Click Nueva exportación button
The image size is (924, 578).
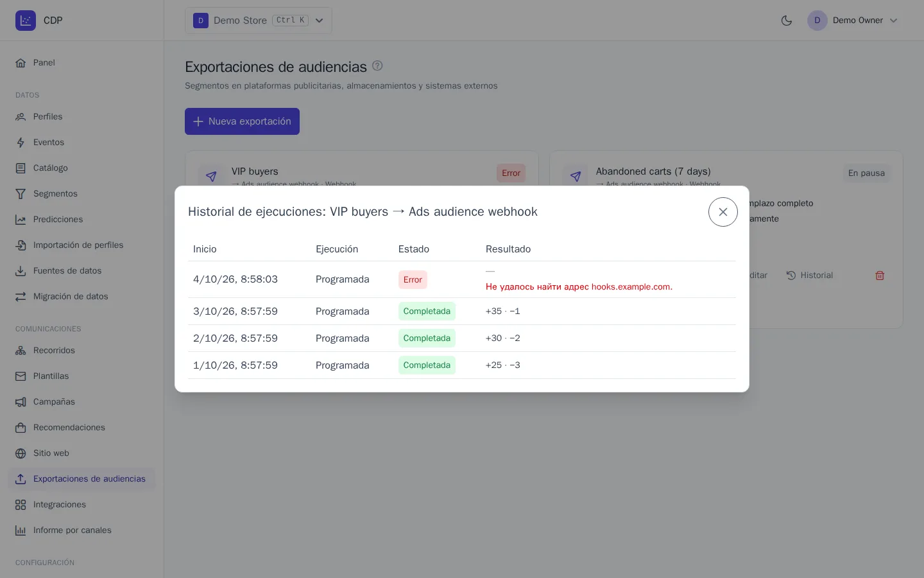[x=242, y=121]
